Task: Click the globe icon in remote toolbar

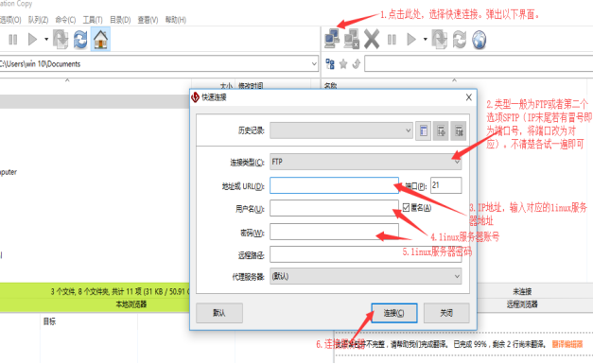Action: (x=479, y=40)
